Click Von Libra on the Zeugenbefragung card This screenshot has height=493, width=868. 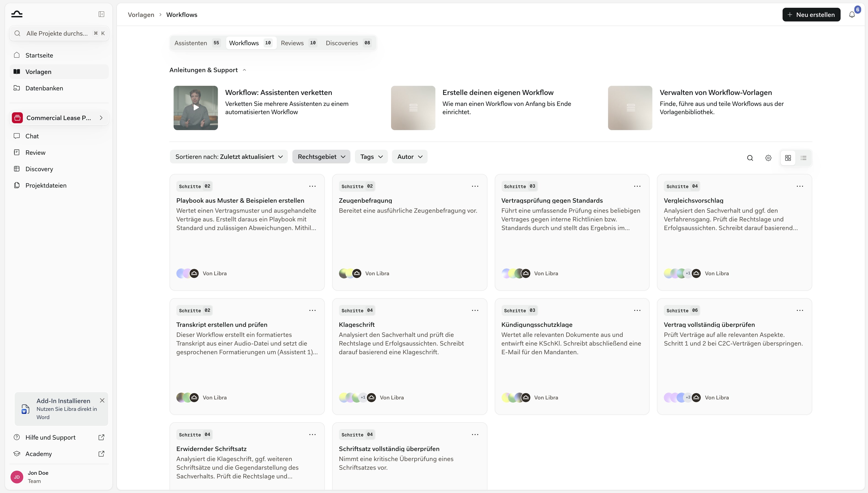[377, 274]
